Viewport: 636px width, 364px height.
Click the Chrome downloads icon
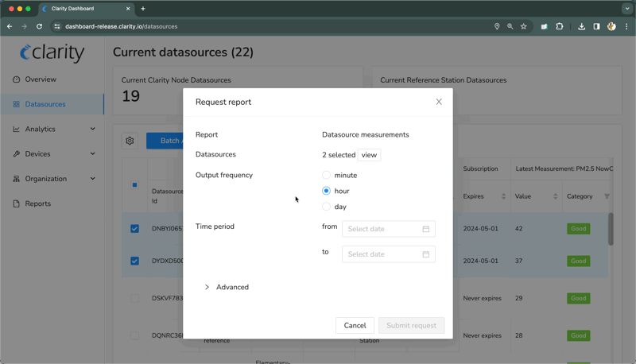[581, 26]
